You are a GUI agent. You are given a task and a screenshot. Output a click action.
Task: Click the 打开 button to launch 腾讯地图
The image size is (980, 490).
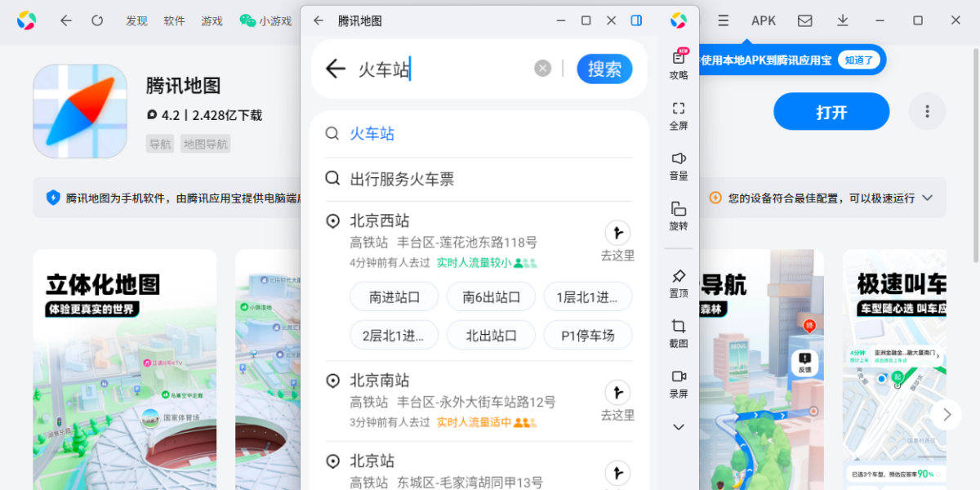[831, 111]
